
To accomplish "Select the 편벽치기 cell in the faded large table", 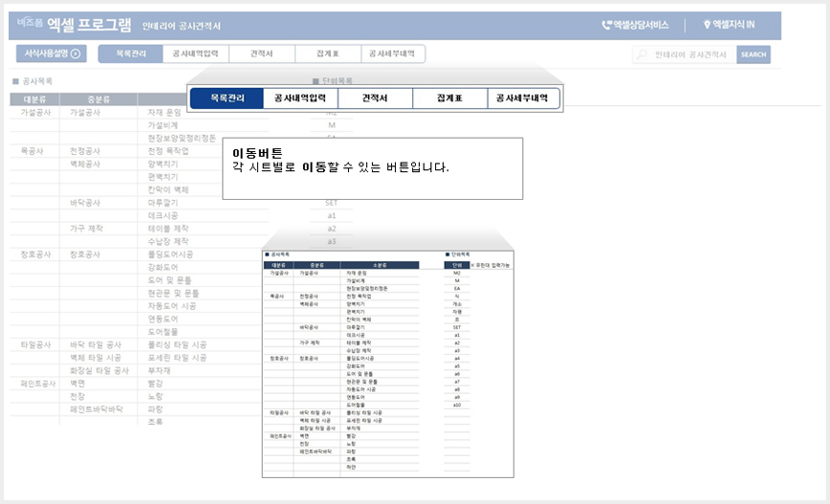I will (x=163, y=177).
